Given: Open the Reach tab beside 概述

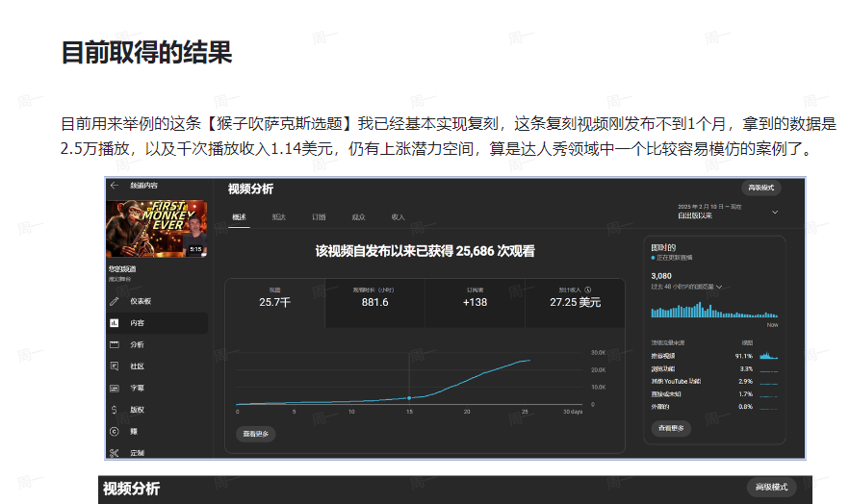Looking at the screenshot, I should [x=278, y=217].
